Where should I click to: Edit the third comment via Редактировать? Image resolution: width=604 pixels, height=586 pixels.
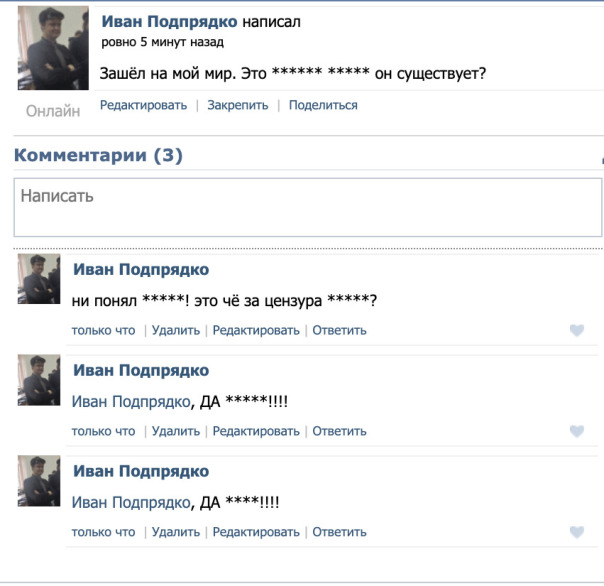tap(256, 532)
